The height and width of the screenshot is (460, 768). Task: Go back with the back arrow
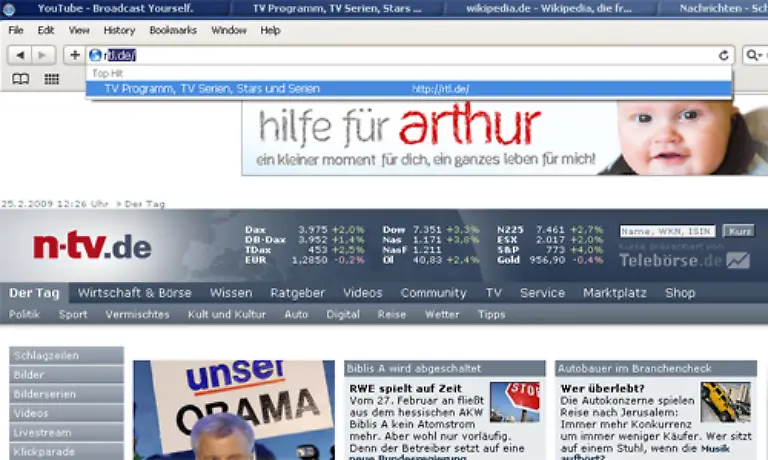point(20,55)
